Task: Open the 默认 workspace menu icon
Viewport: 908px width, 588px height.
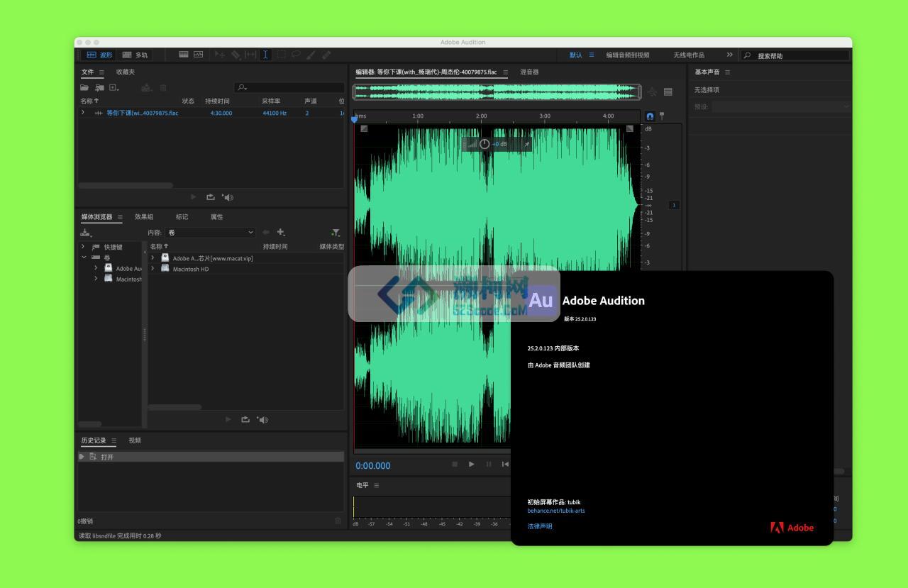Action: click(x=591, y=55)
